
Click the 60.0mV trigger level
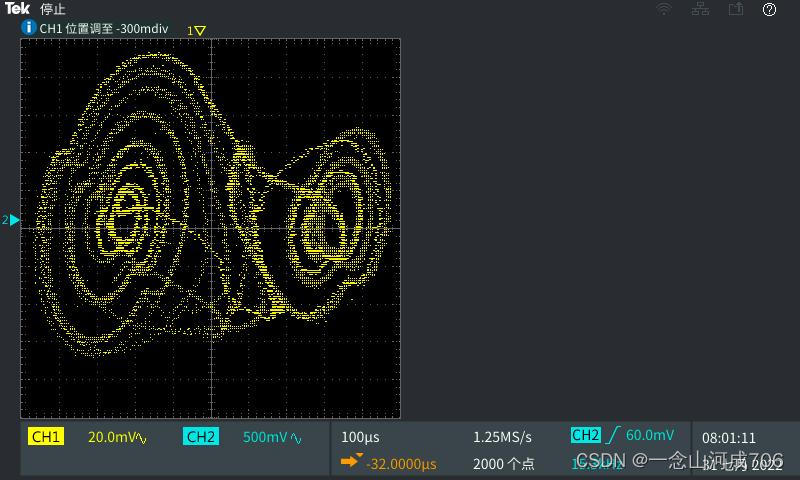[x=650, y=435]
